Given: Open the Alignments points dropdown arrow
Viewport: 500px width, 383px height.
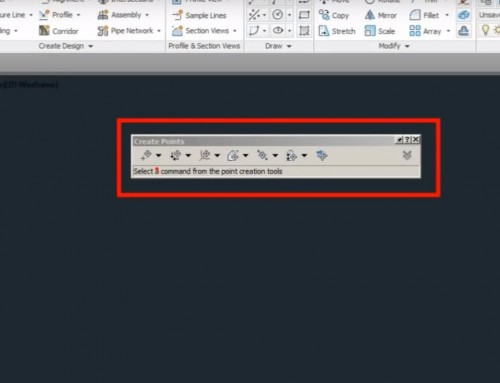Looking at the screenshot, I should [217, 155].
